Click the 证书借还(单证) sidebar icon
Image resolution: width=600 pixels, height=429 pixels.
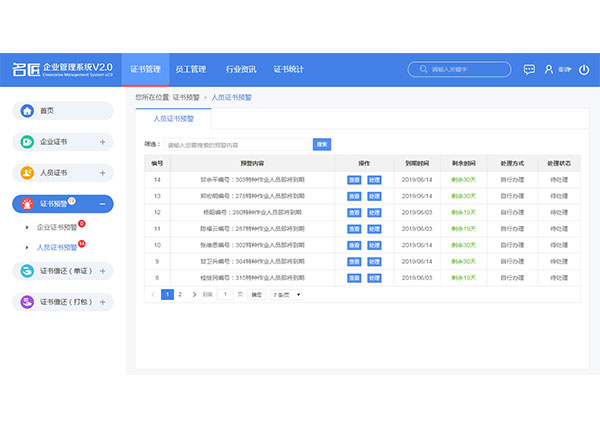27,270
